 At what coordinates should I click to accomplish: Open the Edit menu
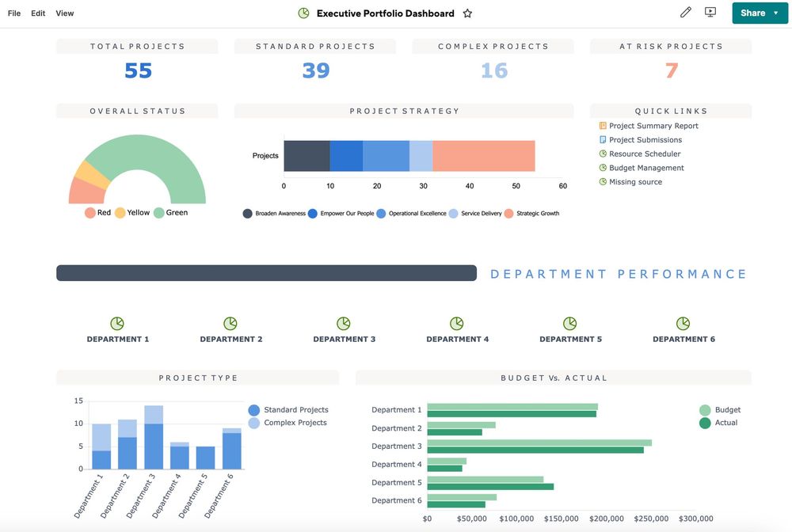click(x=38, y=13)
